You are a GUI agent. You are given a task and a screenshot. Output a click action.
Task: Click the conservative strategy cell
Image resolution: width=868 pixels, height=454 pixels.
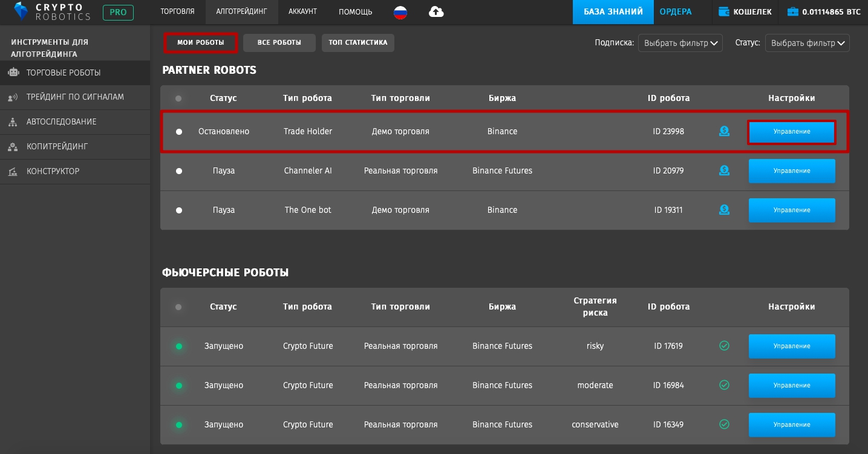(x=595, y=424)
